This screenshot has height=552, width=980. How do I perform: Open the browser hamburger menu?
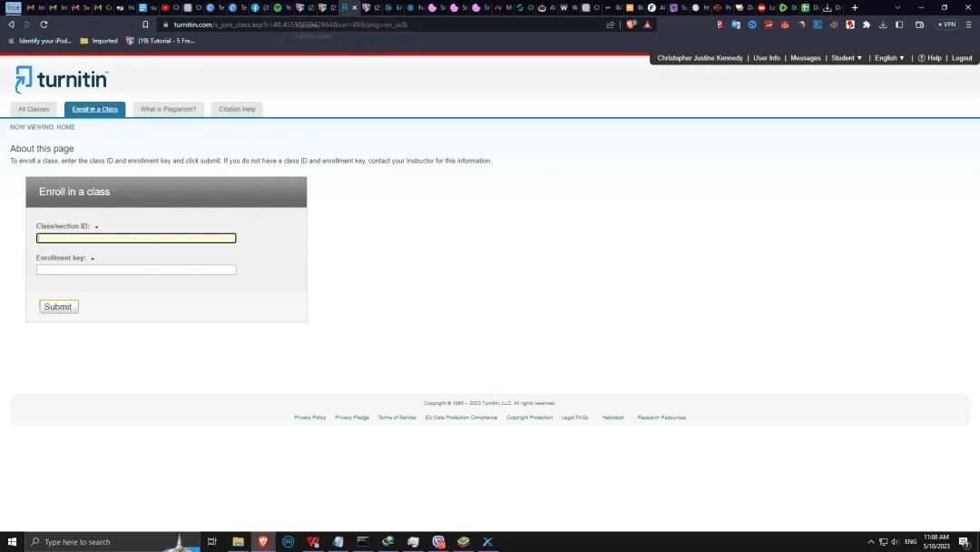pyautogui.click(x=969, y=25)
